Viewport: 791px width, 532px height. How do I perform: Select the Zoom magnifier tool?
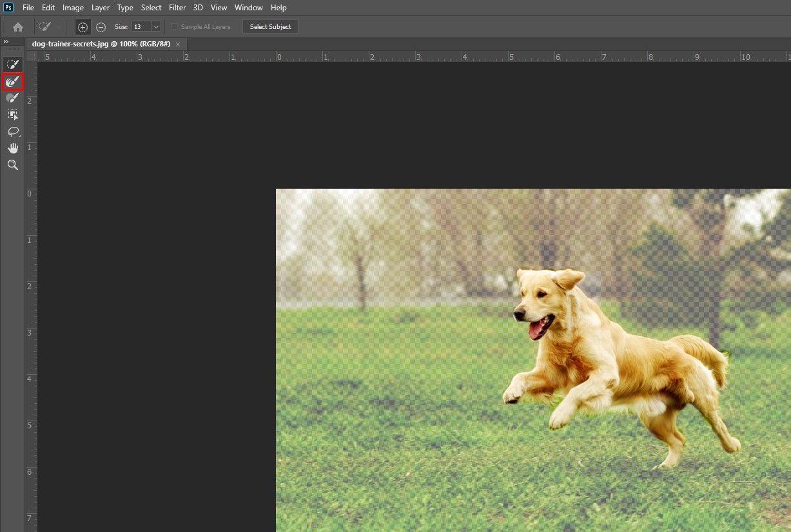click(x=12, y=165)
